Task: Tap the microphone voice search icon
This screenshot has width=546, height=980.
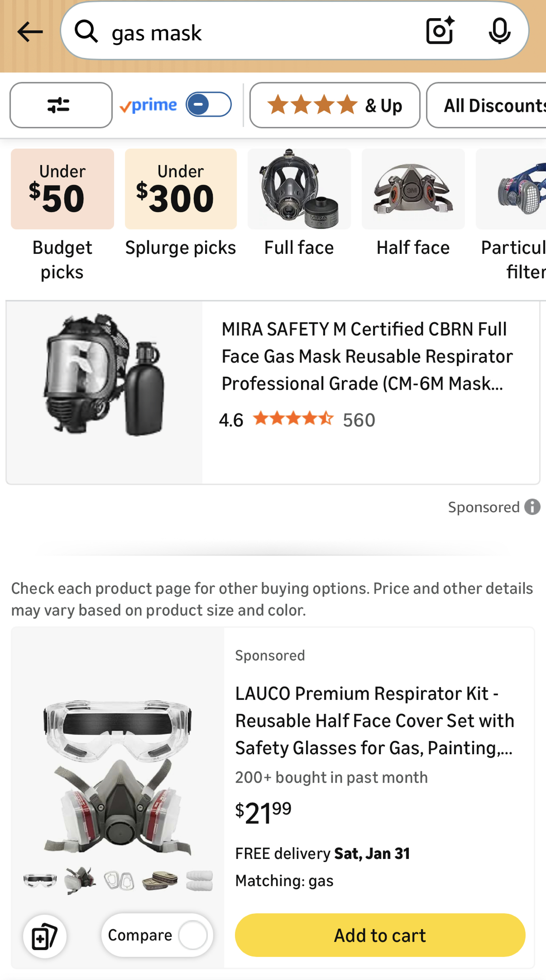Action: click(499, 31)
